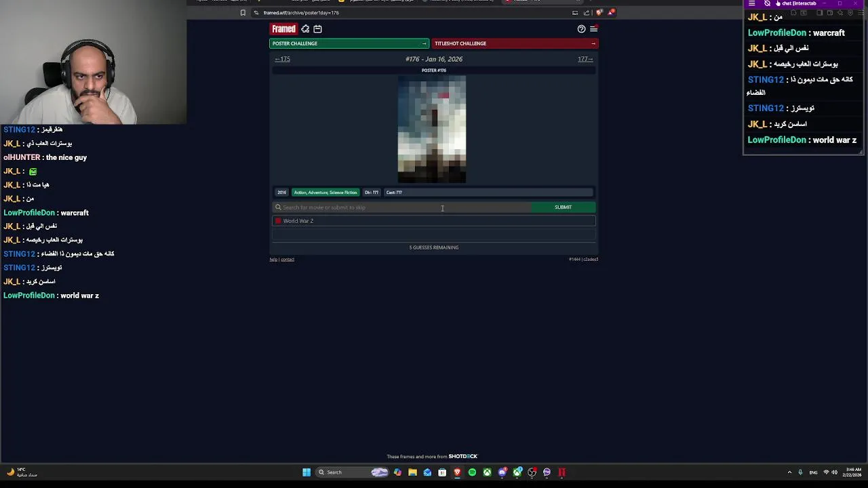Open the weather widget on taskbar
Screen dimensions: 868x488
click(22, 472)
